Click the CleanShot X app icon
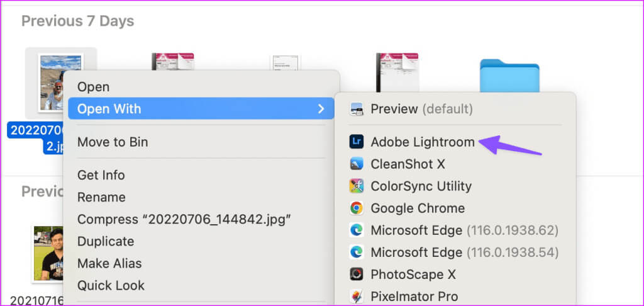 coord(356,164)
